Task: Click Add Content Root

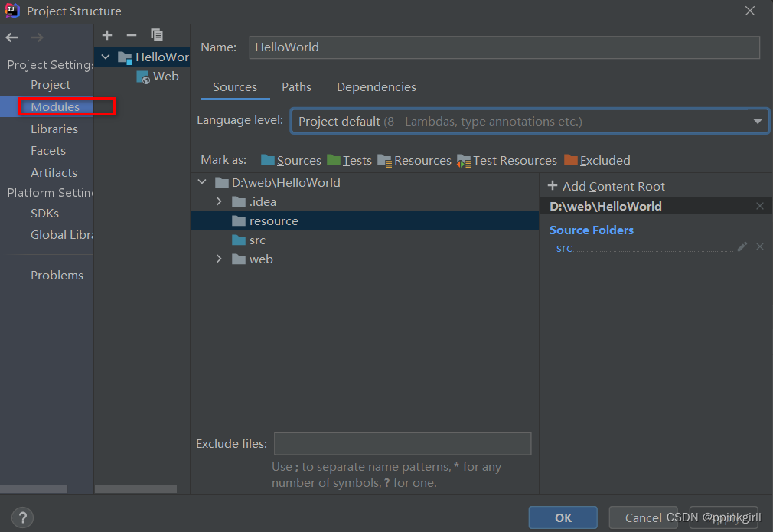Action: 606,186
